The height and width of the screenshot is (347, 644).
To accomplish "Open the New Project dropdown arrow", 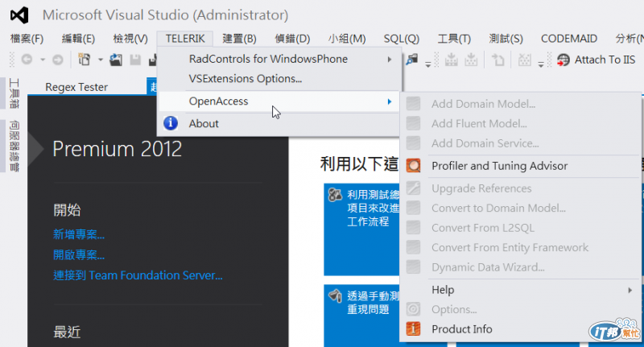I will click(100, 60).
